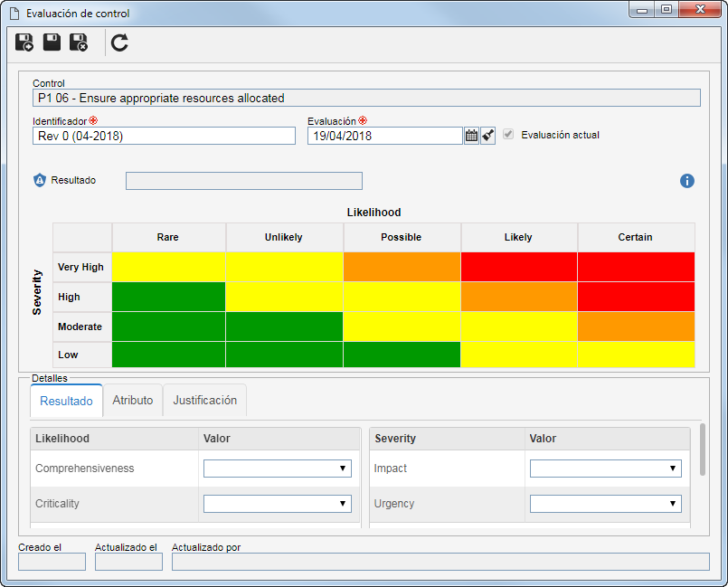Viewport: 728px width, 587px height.
Task: Open the Urgency value dropdown
Action: coord(605,504)
